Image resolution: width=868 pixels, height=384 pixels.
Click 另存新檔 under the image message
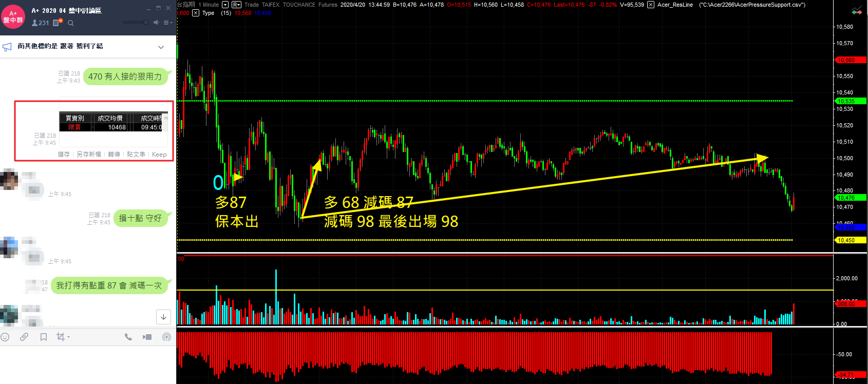coord(89,154)
